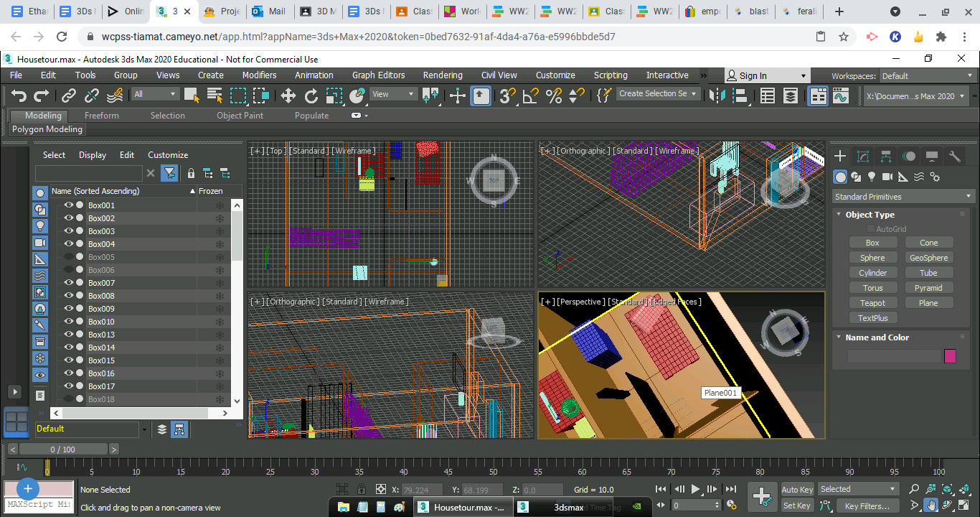This screenshot has width=980, height=517.
Task: Open the Sign In button
Action: (766, 76)
